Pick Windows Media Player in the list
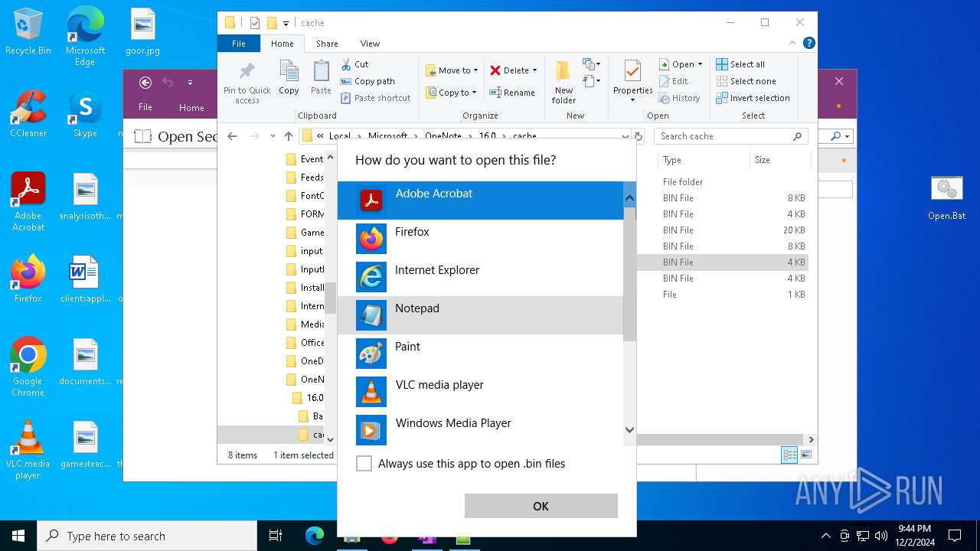Screen dimensions: 980x551 (x=481, y=430)
